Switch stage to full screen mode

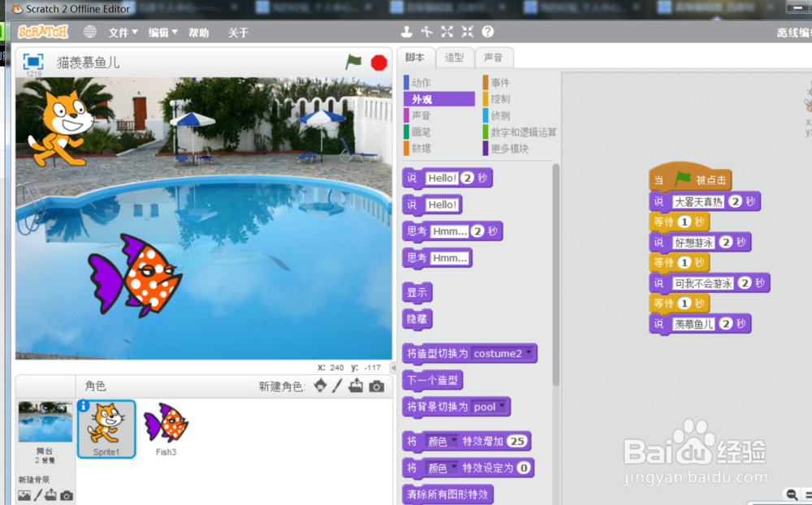coord(33,63)
